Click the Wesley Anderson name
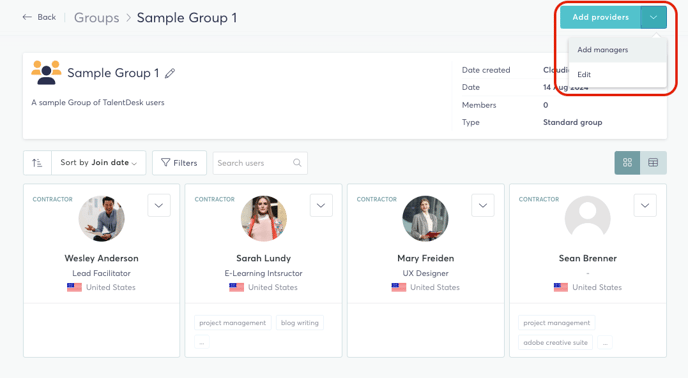This screenshot has width=688, height=378. tap(101, 258)
